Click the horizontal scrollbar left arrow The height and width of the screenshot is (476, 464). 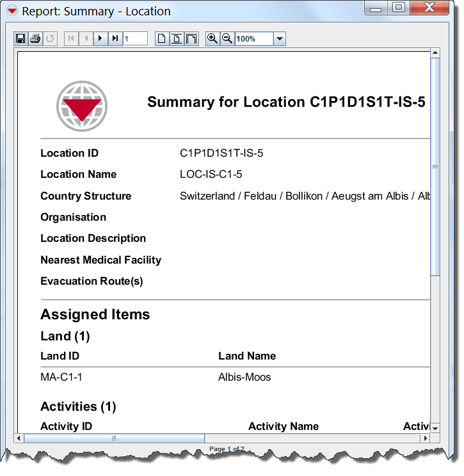coord(19,438)
